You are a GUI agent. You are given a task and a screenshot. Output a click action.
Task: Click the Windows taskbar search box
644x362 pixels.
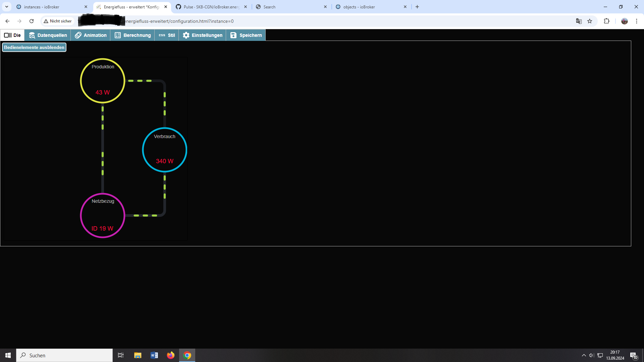[x=64, y=355]
